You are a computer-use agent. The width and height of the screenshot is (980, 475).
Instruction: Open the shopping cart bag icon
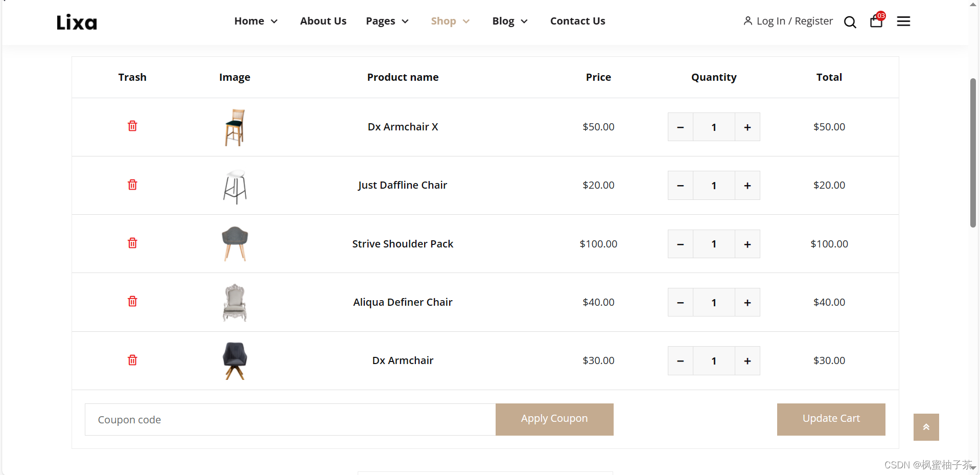point(876,21)
